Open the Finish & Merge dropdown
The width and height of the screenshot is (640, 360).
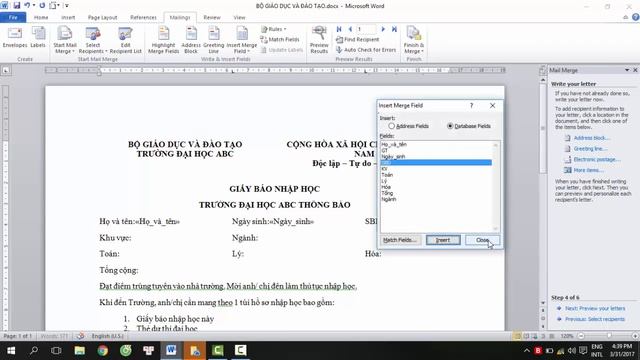[413, 40]
